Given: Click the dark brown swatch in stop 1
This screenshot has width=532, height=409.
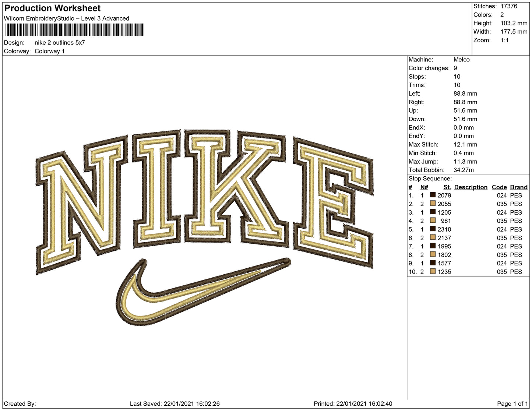Looking at the screenshot, I should pos(433,195).
